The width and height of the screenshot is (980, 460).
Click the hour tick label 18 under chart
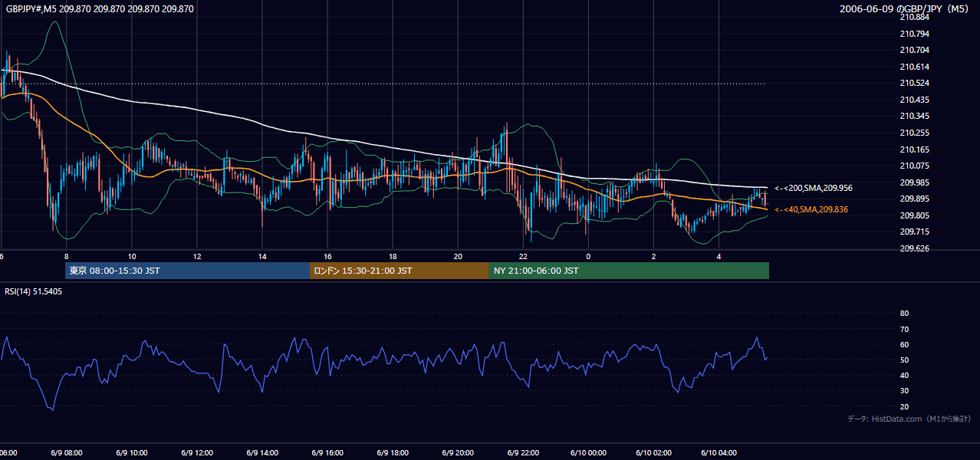coord(393,256)
